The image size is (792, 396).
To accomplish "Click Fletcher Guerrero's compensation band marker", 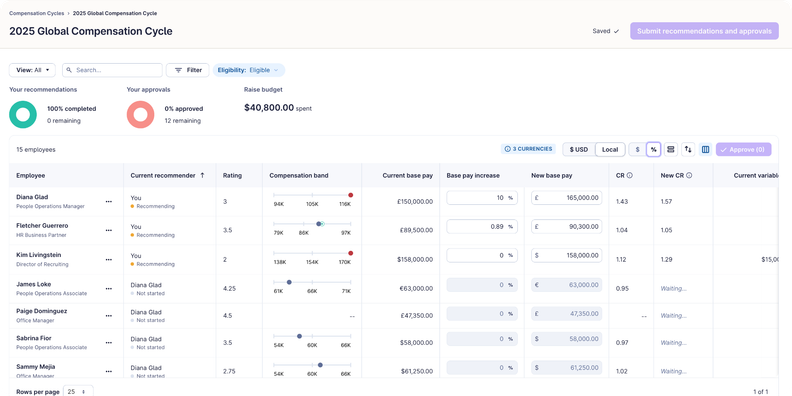I will (318, 224).
